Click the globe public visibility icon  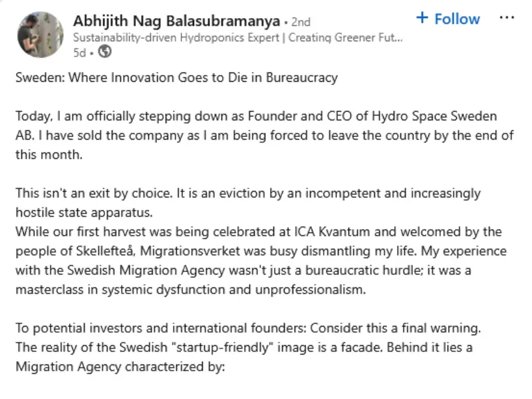pos(104,53)
